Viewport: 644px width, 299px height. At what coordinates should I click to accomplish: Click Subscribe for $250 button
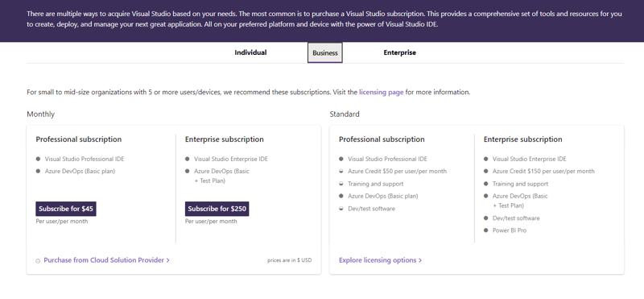point(217,209)
